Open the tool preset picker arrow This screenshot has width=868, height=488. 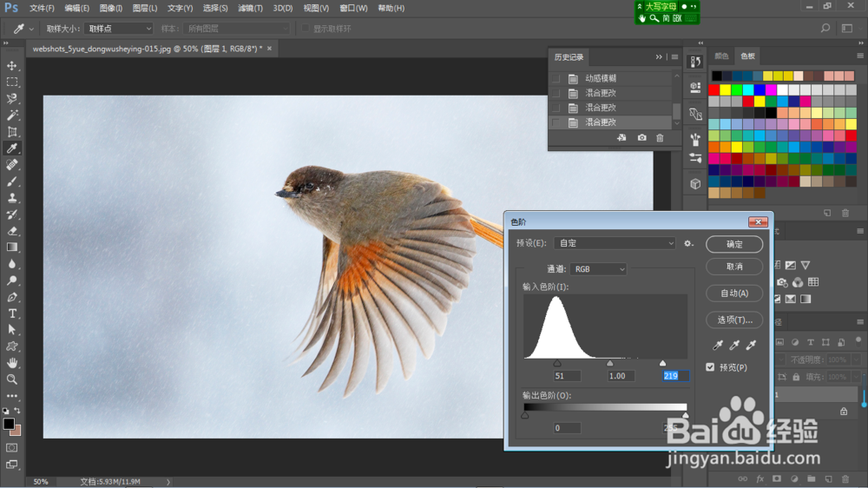31,29
